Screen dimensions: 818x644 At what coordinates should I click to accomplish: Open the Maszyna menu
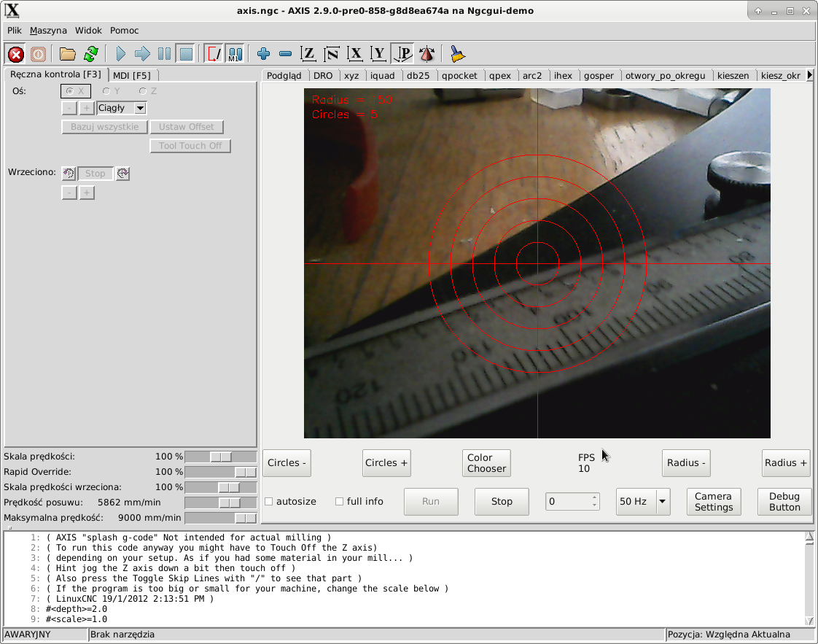48,31
